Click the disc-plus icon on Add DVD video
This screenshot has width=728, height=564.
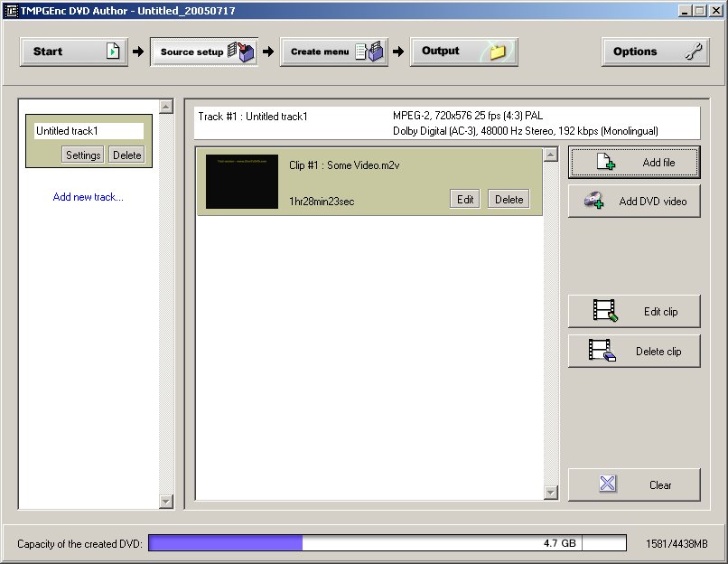(594, 201)
